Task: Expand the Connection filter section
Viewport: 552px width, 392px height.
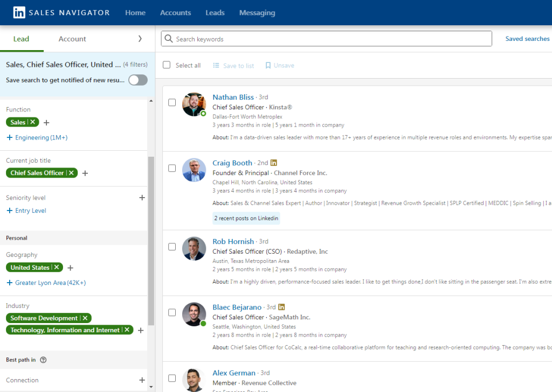Action: [x=142, y=380]
